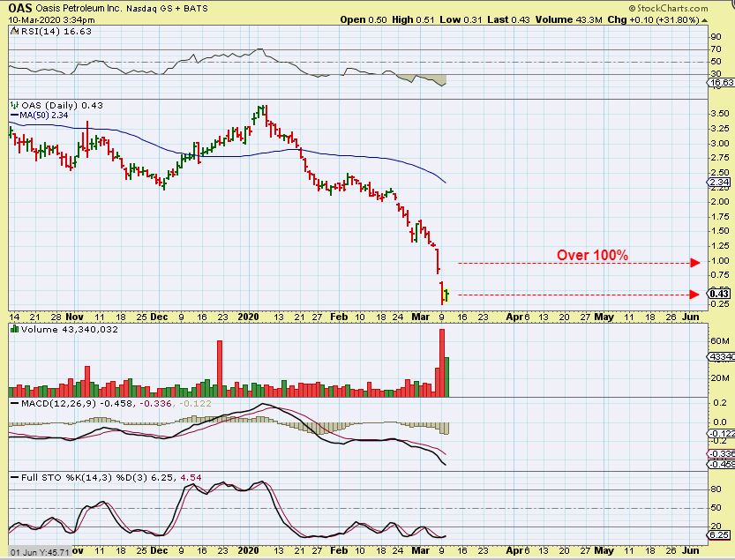This screenshot has height=560, width=735.
Task: Click the Volume 43.3M header value
Action: click(568, 19)
